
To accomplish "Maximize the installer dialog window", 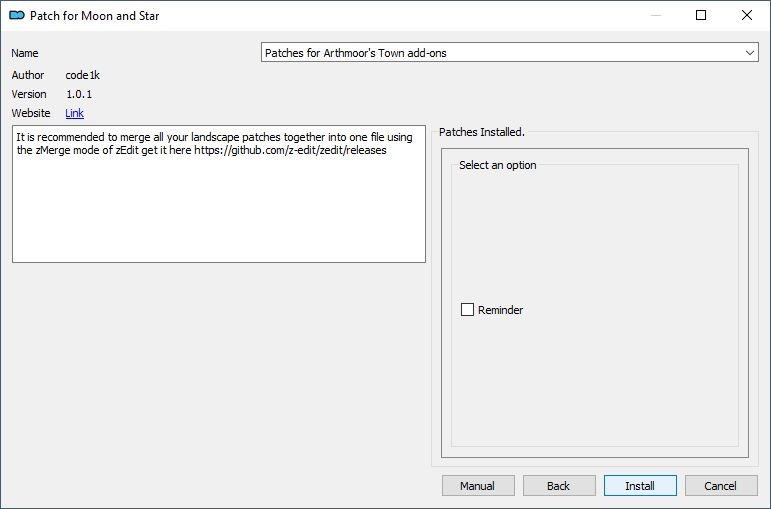I will pos(701,15).
